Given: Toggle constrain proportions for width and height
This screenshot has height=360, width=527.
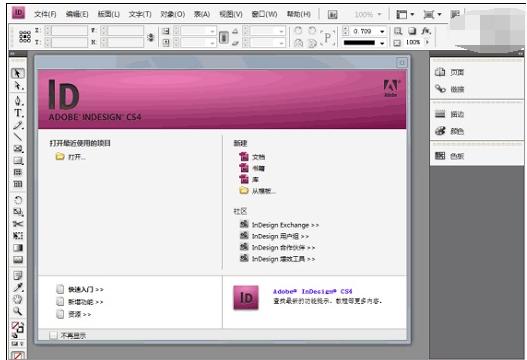Looking at the screenshot, I should click(x=151, y=37).
